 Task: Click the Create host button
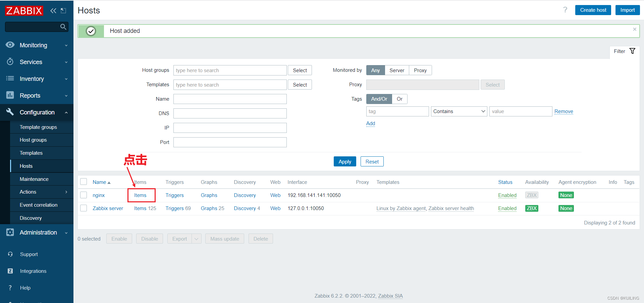593,10
